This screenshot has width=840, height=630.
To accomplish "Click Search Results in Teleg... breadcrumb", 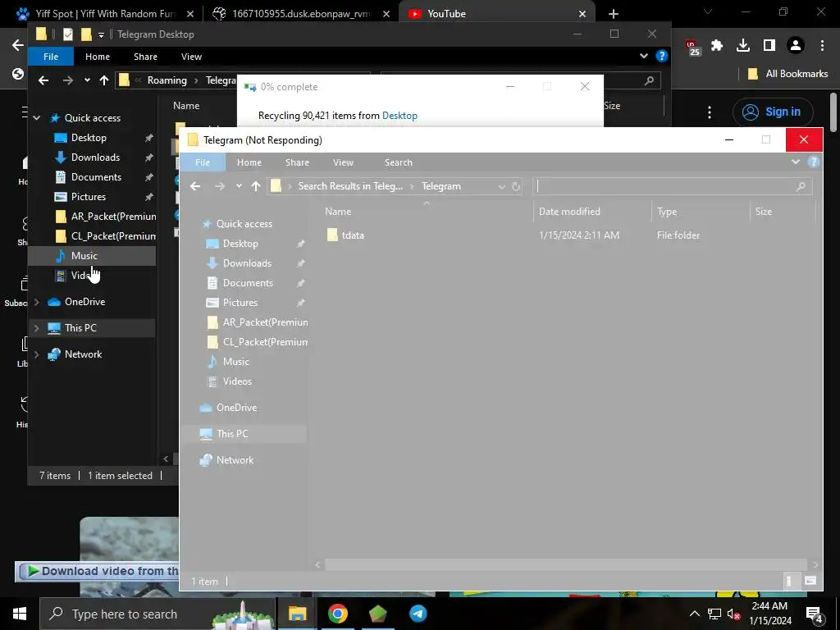I will 350,186.
